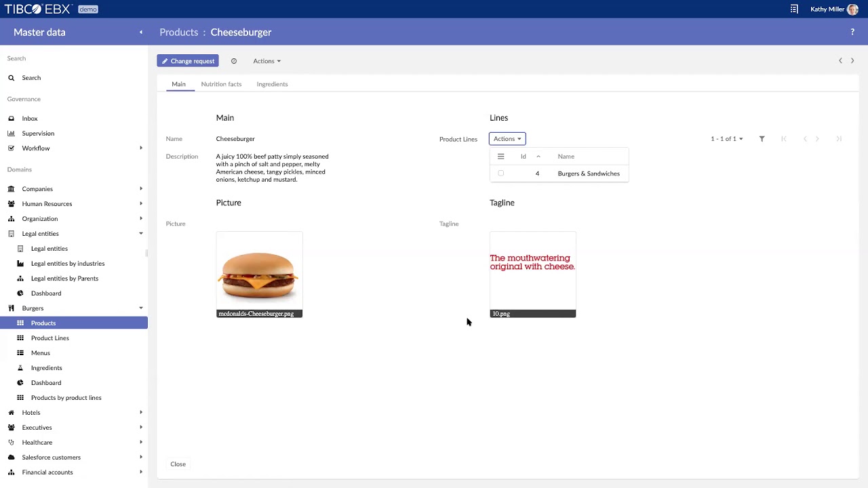Open the Product Lines filter funnel icon
Viewport: 868px width, 488px height.
762,139
